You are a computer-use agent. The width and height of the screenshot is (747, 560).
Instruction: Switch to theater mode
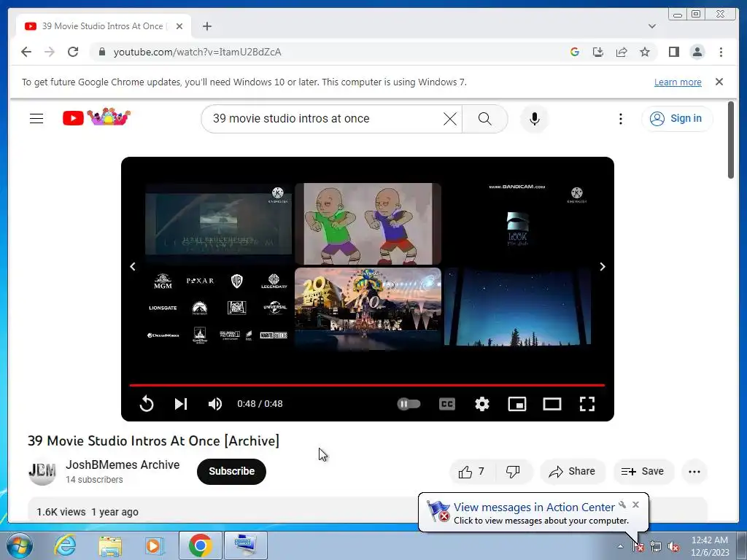tap(551, 404)
